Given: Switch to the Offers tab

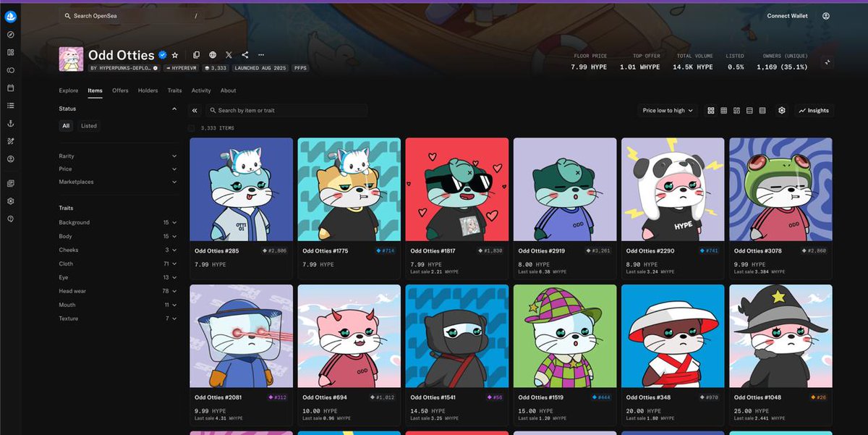Looking at the screenshot, I should click(120, 91).
